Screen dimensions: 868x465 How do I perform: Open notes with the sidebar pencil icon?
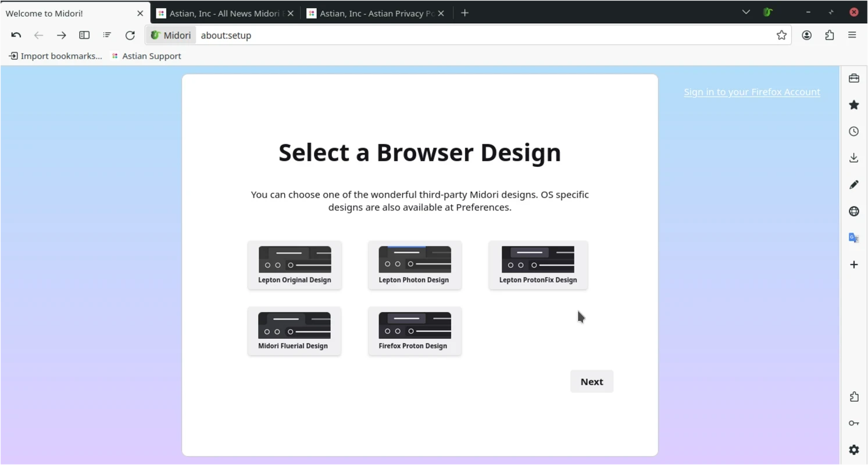(854, 185)
